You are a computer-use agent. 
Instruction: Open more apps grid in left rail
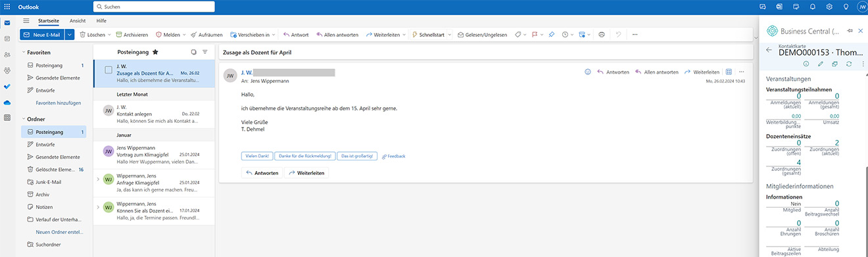pyautogui.click(x=7, y=118)
